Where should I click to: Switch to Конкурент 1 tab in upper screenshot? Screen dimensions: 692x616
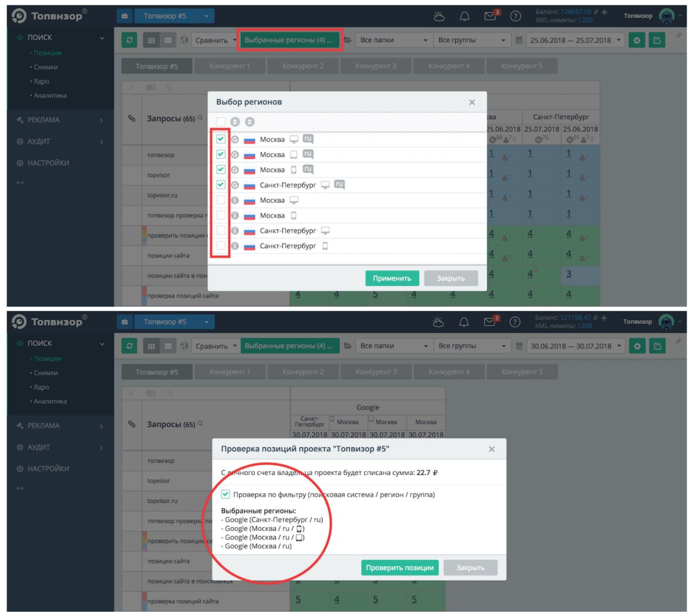(x=230, y=66)
